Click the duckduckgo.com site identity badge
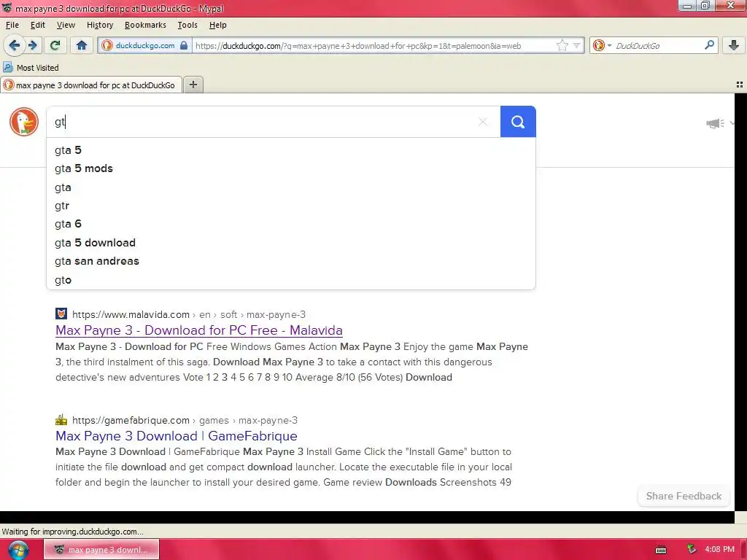The height and width of the screenshot is (560, 747). [x=145, y=46]
